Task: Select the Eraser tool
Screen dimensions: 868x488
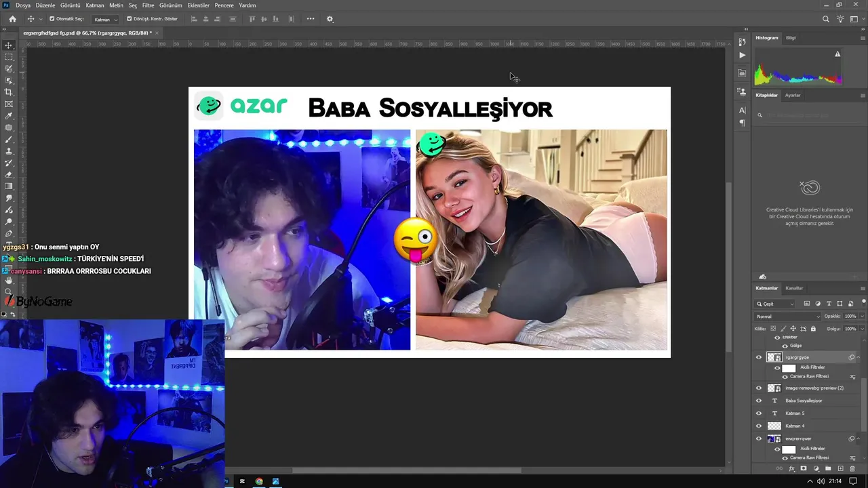Action: (9, 175)
